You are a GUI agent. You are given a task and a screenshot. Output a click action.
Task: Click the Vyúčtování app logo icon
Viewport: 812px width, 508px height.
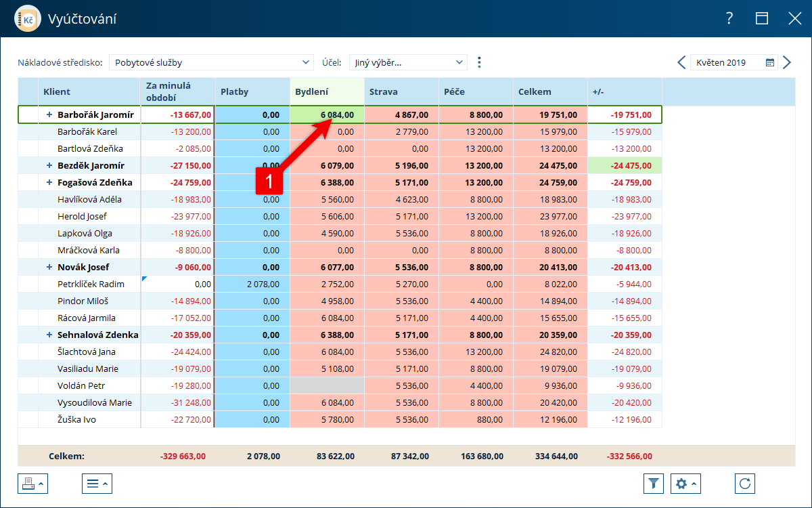(x=28, y=18)
